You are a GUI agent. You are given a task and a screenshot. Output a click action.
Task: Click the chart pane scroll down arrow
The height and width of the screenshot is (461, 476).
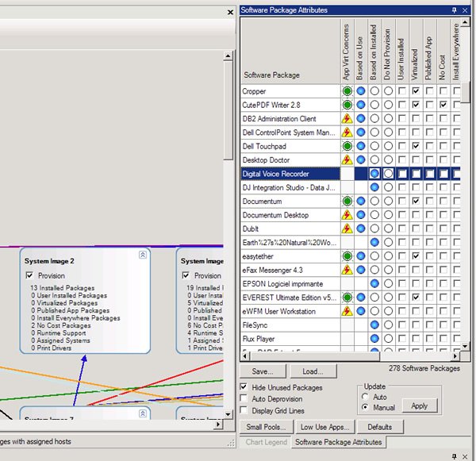tap(228, 414)
